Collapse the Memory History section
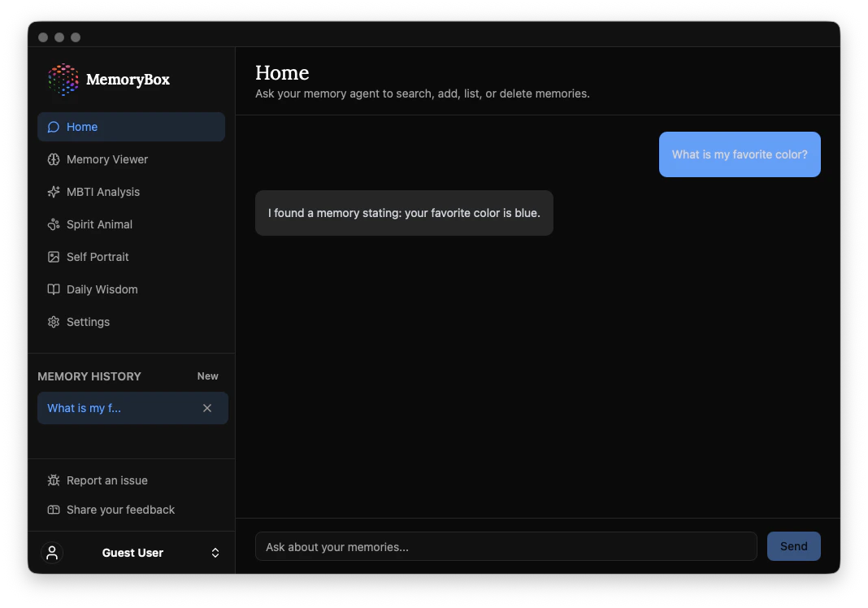Screen dimensions: 868x608 pos(89,376)
